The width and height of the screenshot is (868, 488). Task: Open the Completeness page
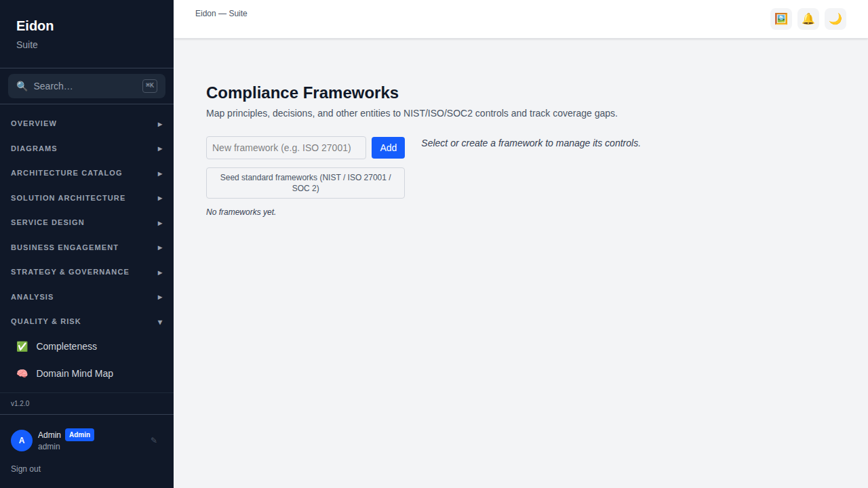(x=87, y=346)
